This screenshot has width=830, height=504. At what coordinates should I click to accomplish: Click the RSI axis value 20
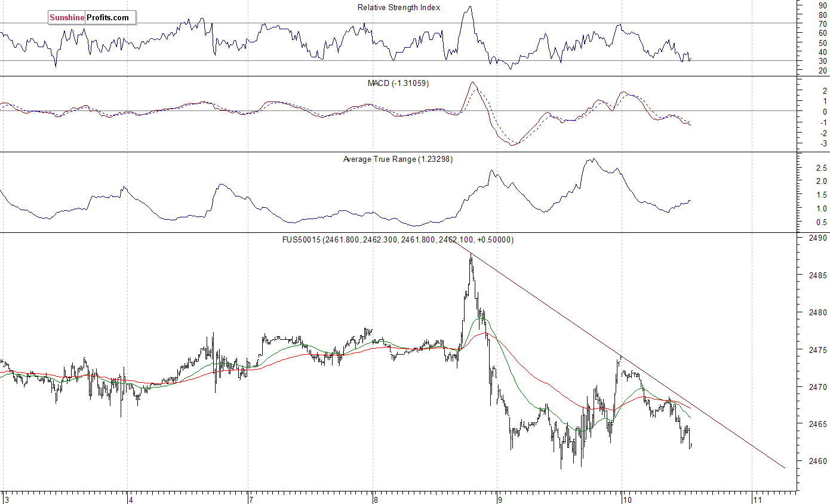(823, 70)
